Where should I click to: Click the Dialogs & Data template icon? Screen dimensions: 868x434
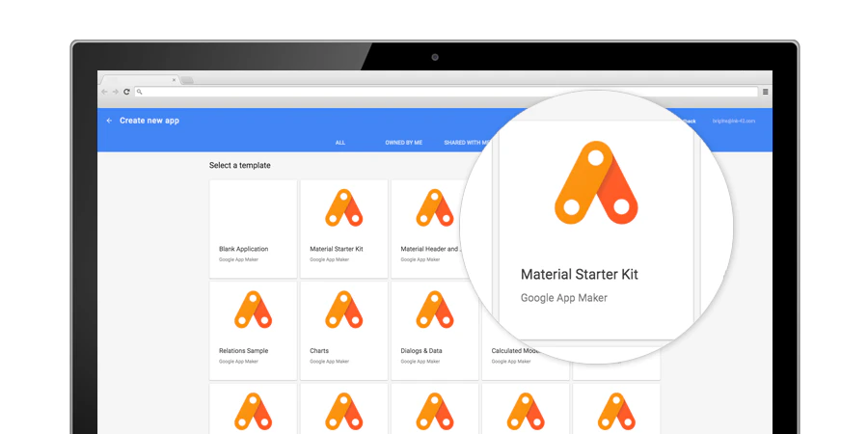click(435, 310)
